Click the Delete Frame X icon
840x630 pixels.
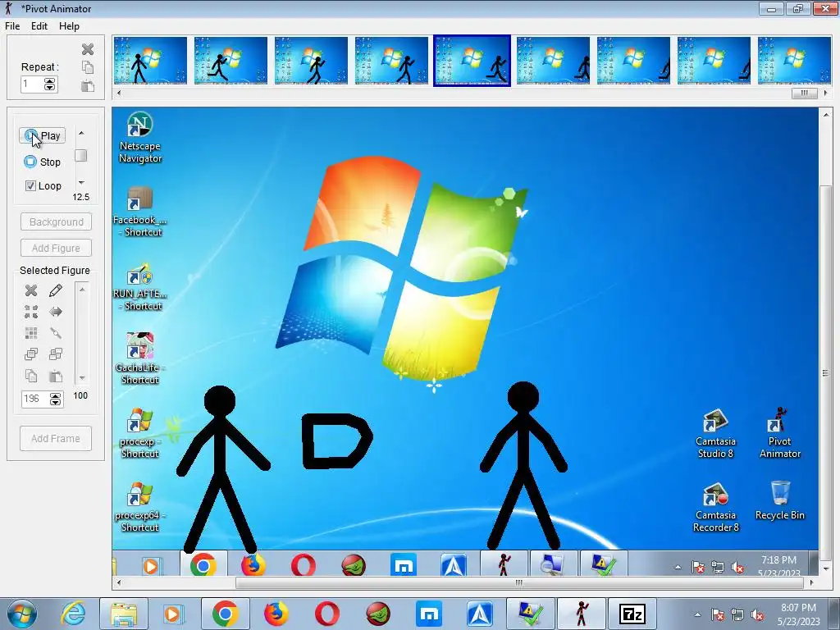click(88, 49)
